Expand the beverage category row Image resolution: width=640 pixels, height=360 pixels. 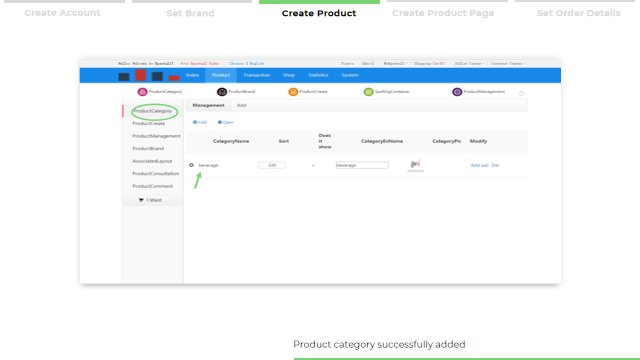point(191,165)
